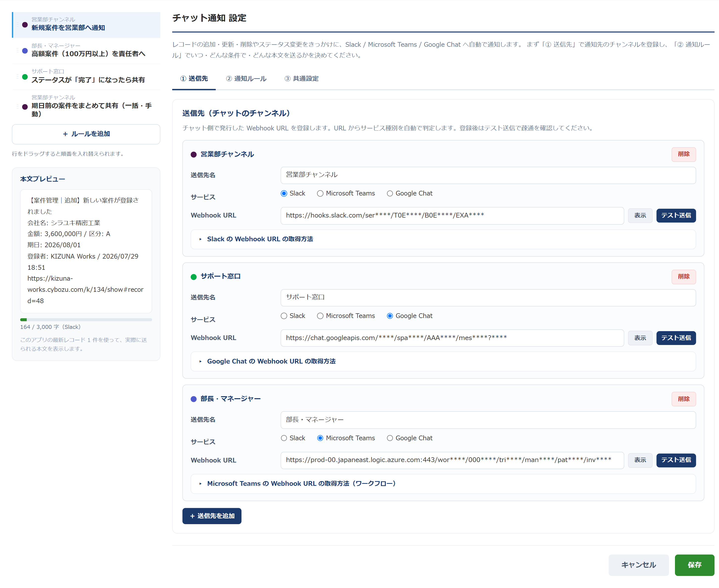
Task: Select Google Chat radio for サポート窓口
Action: pos(390,316)
